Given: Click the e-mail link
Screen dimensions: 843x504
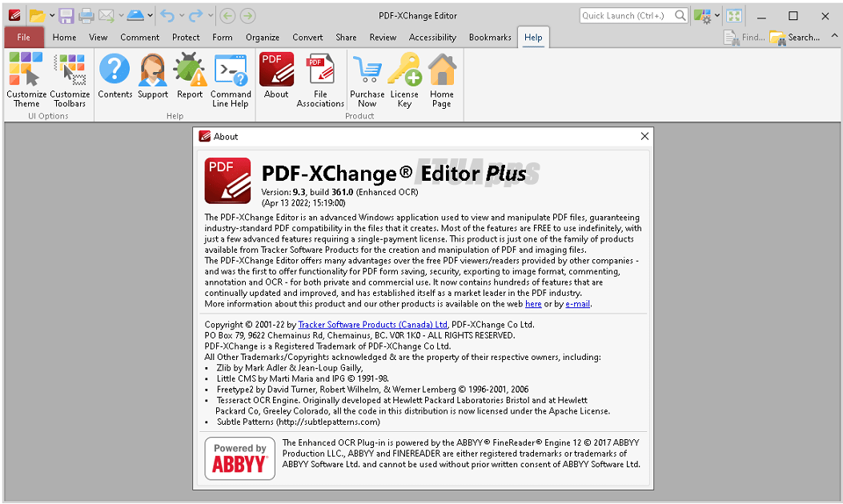Looking at the screenshot, I should [x=577, y=304].
